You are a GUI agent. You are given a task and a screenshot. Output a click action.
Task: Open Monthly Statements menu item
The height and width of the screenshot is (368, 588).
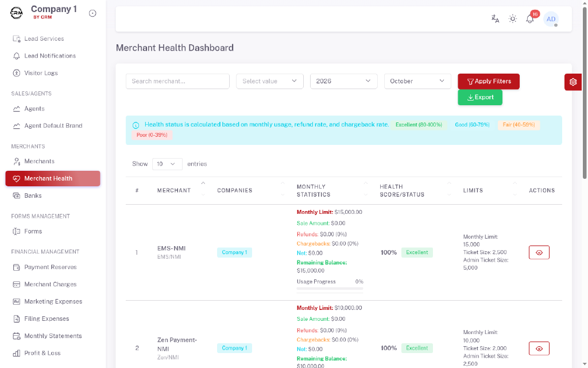point(53,336)
